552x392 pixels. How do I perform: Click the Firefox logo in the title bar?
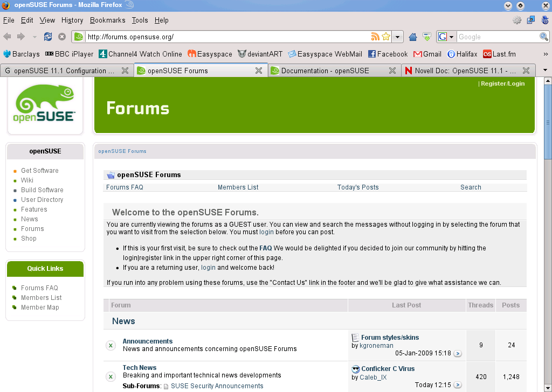(5, 5)
